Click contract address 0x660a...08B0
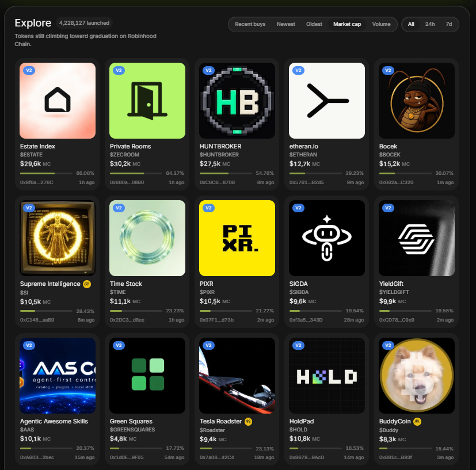This screenshot has height=470, width=476. (x=127, y=182)
